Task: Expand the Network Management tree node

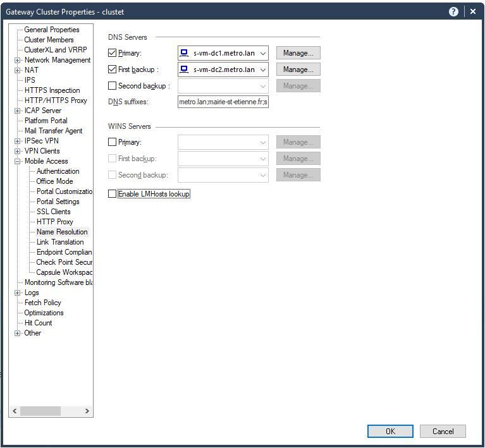Action: pyautogui.click(x=18, y=60)
